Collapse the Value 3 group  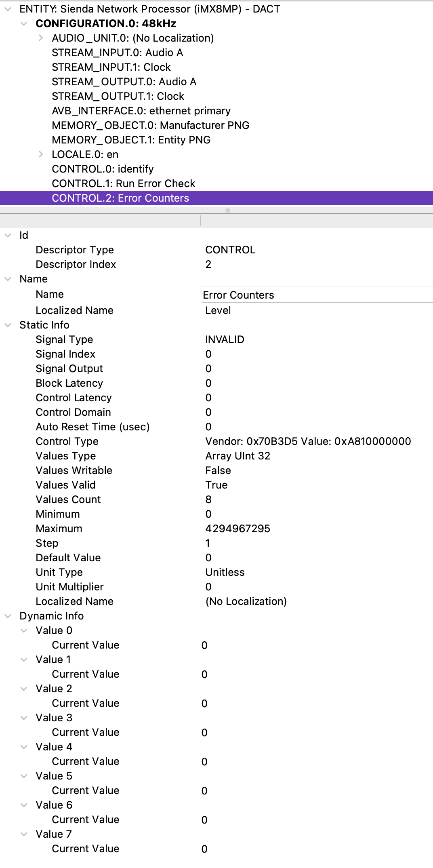[x=24, y=718]
